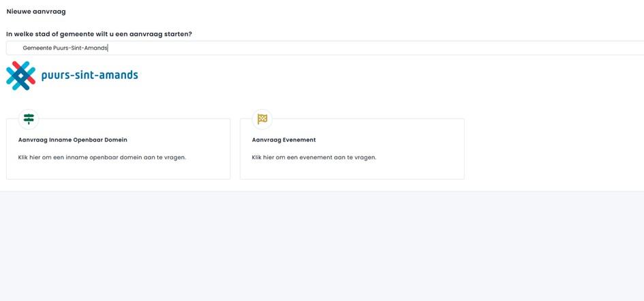Click the Puurs-Sint-Amands cross logo emblem

pyautogui.click(x=20, y=76)
